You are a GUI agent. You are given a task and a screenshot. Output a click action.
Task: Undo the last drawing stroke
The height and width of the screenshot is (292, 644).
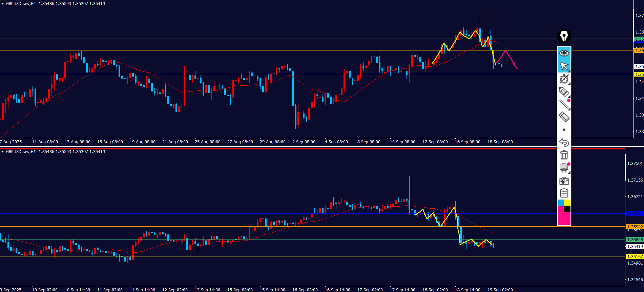[564, 142]
